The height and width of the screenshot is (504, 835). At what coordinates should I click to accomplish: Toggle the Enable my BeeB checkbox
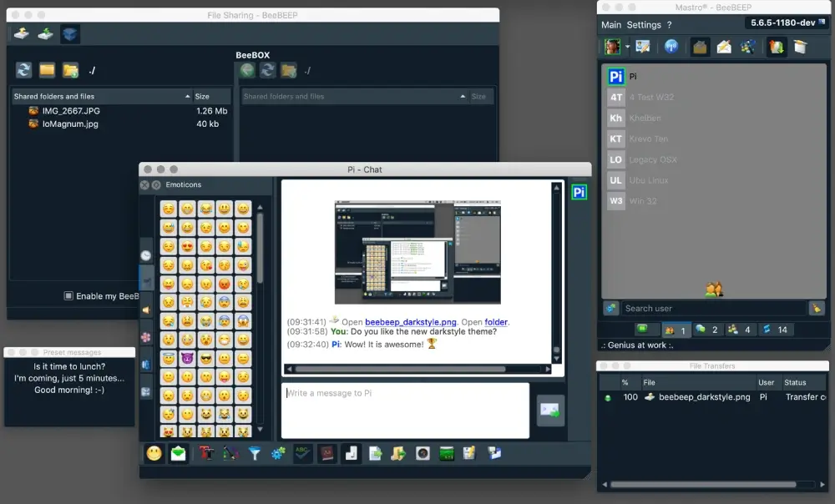click(68, 295)
